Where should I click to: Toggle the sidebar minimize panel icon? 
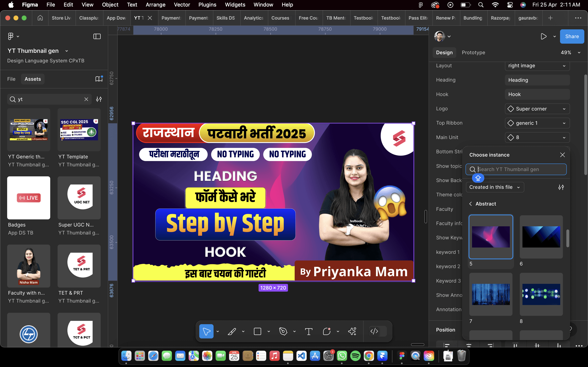[97, 36]
